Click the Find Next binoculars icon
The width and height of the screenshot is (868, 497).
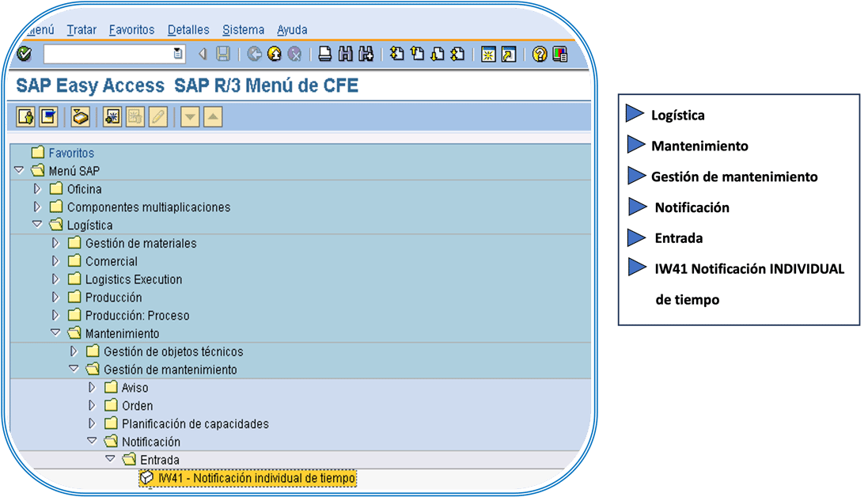[366, 54]
